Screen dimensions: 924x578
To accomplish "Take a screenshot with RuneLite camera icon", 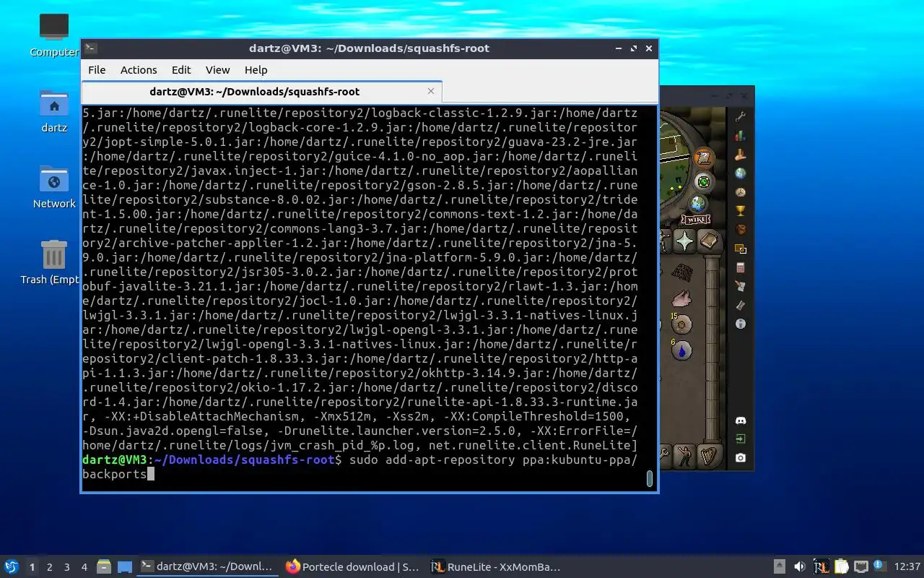I will 741,458.
